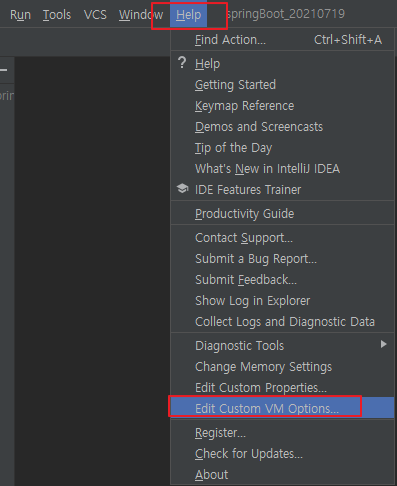Open the Run menu

[x=20, y=15]
